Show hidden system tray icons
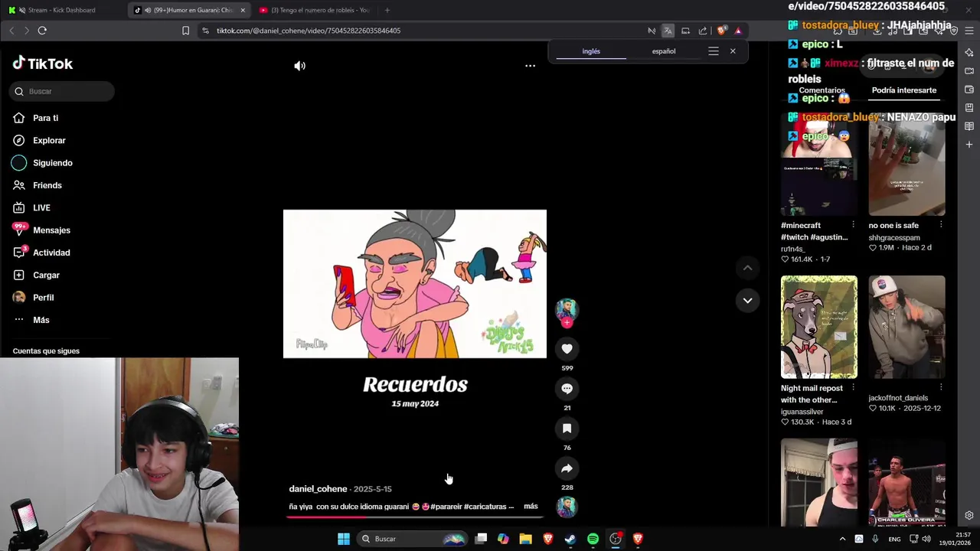Viewport: 980px width, 551px height. 842,539
